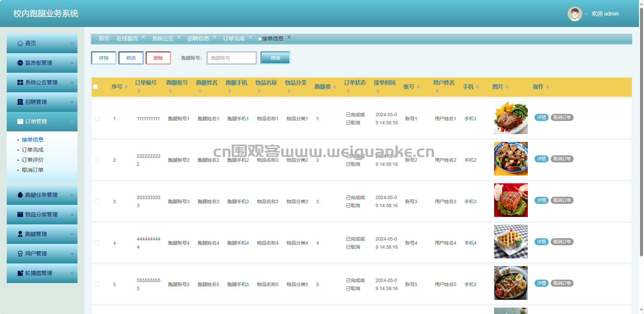The width and height of the screenshot is (644, 314).
Task: Switch to the 招聘信息 tab
Action: 198,39
